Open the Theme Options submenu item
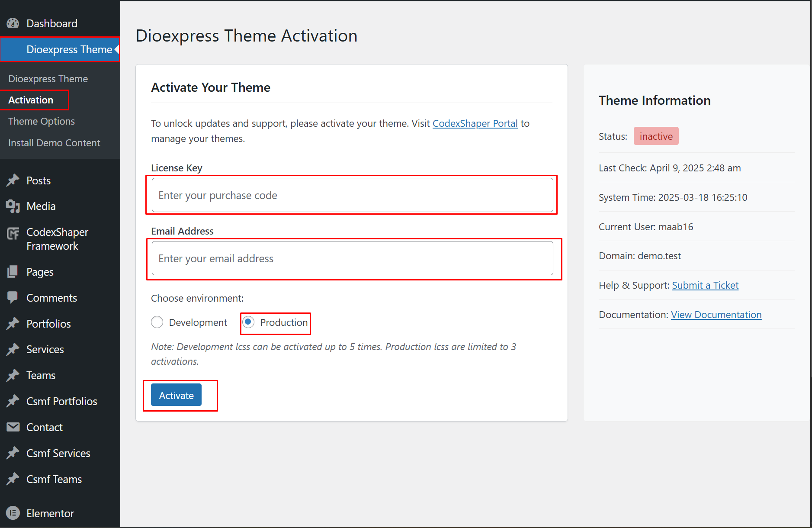Screen dimensions: 812x528 [42, 121]
